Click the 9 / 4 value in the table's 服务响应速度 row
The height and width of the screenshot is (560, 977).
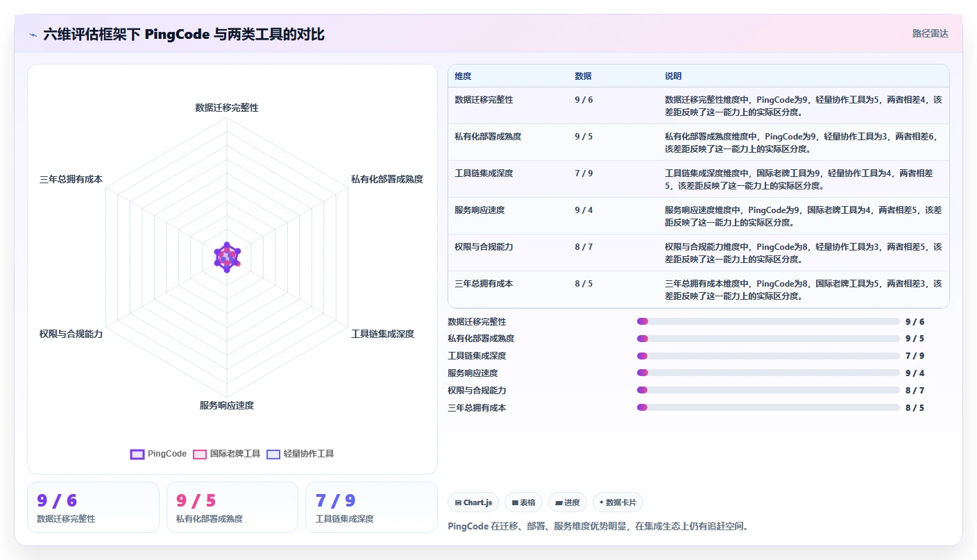pyautogui.click(x=584, y=210)
